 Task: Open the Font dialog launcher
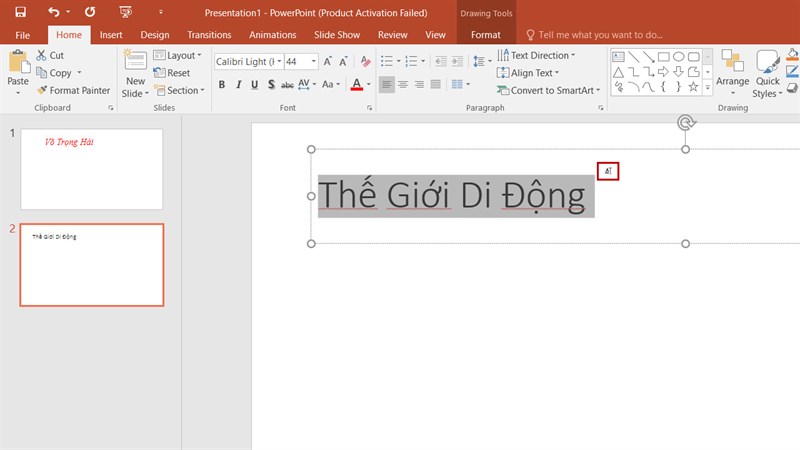coord(369,108)
